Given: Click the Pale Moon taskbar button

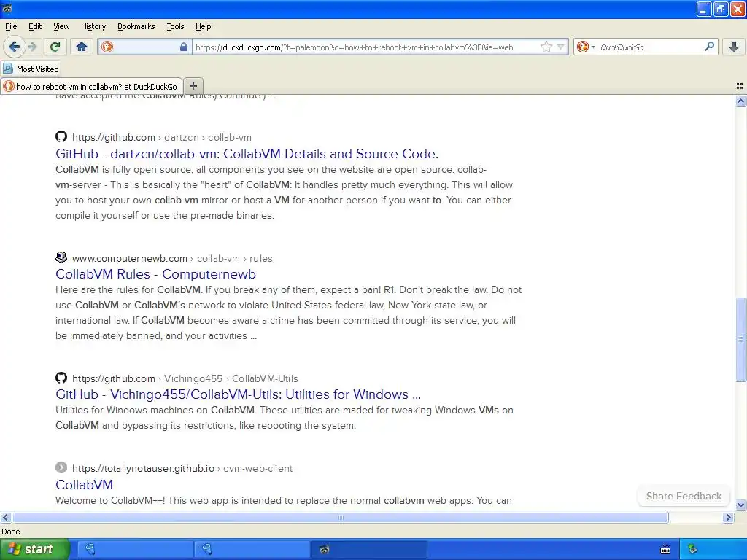Looking at the screenshot, I should 368,550.
